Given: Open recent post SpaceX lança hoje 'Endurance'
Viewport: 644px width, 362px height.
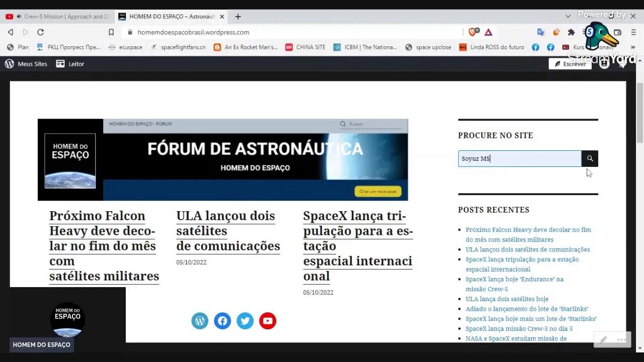Looking at the screenshot, I should (x=514, y=284).
